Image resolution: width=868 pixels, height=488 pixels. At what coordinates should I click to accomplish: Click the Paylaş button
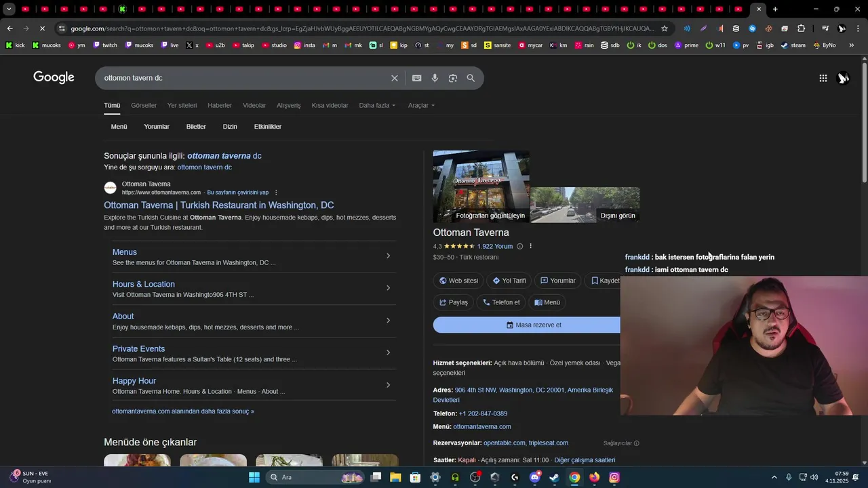454,302
